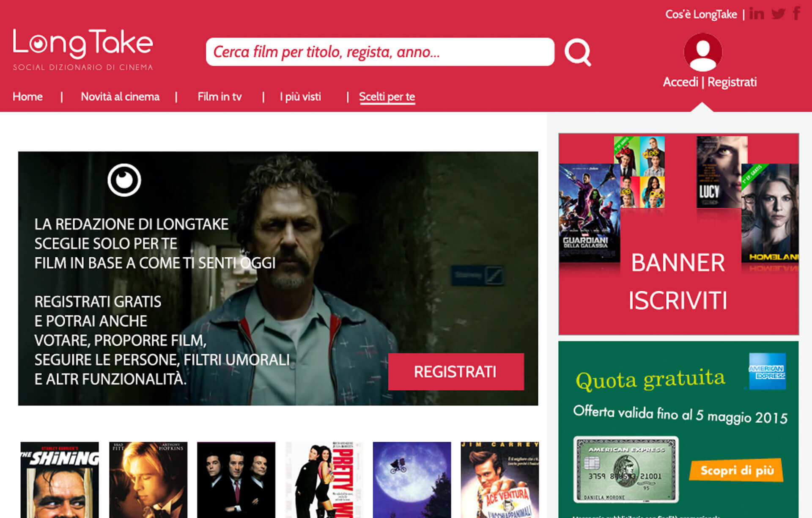
Task: Open the E.T. moon bicycle poster
Action: pos(412,480)
